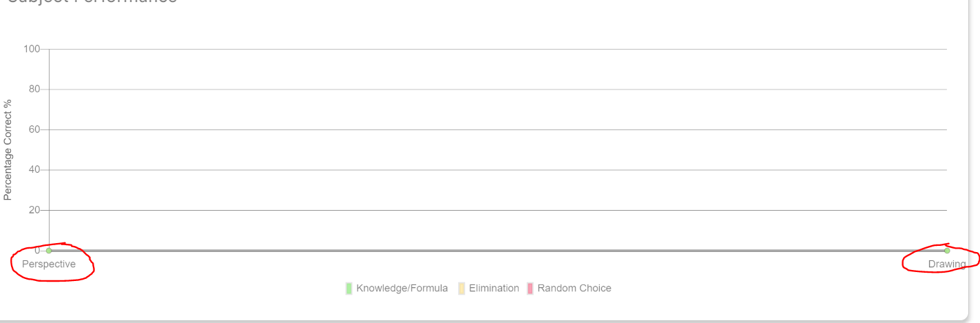The width and height of the screenshot is (980, 323).
Task: Toggle the green Knowledge/Formula legend swatch
Action: [x=349, y=289]
